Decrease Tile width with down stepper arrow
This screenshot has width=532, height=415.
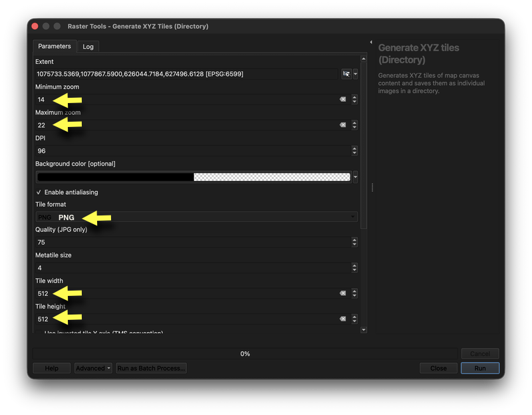(354, 295)
